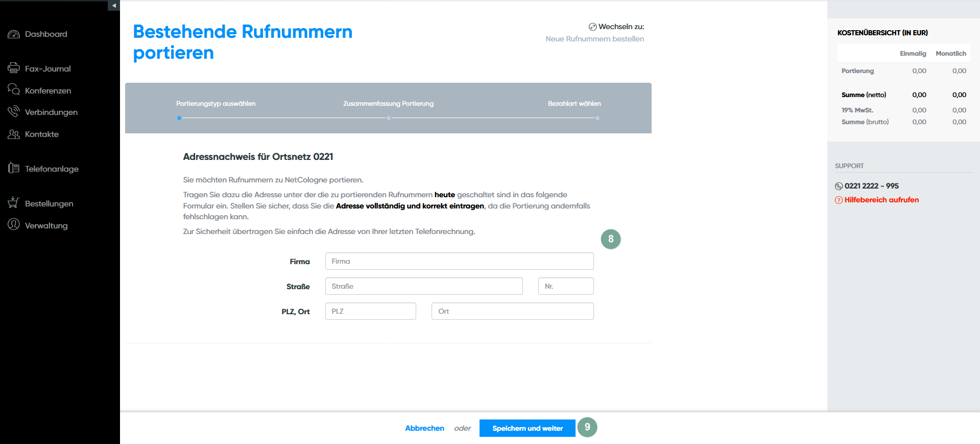This screenshot has height=444, width=980.
Task: Focus the Ort city field
Action: point(512,311)
